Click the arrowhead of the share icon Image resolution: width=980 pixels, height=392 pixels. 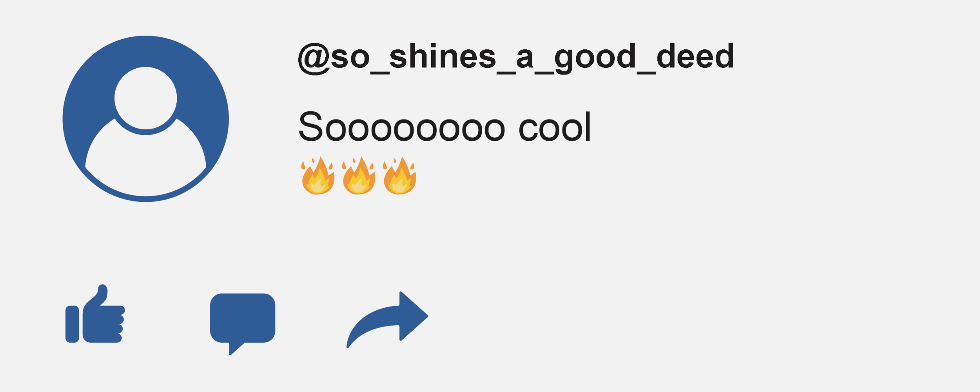point(414,316)
